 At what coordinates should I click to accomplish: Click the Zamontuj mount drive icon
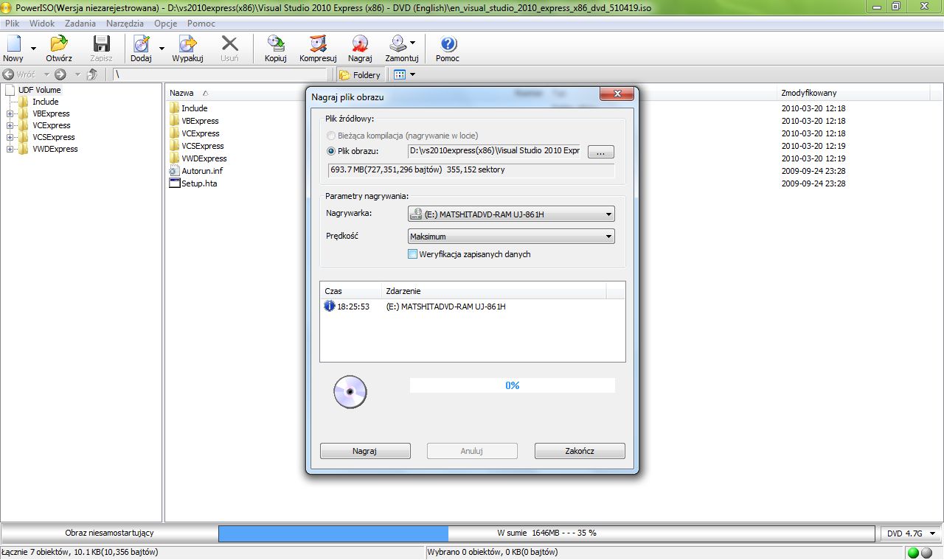click(398, 44)
